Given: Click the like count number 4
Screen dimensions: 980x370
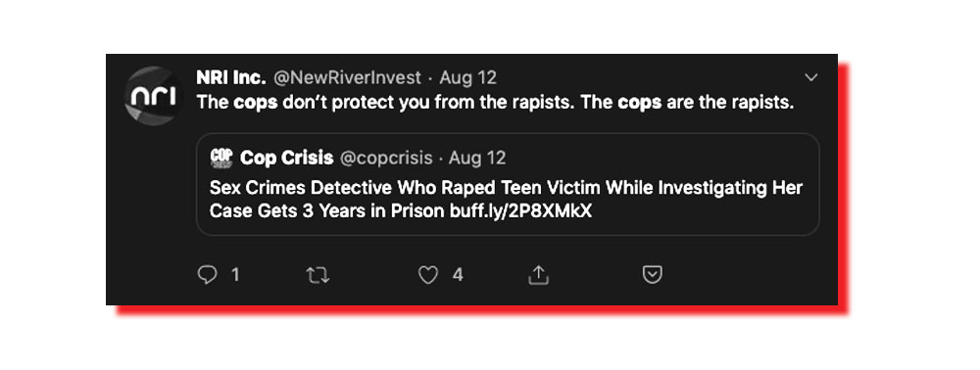Looking at the screenshot, I should [x=458, y=275].
